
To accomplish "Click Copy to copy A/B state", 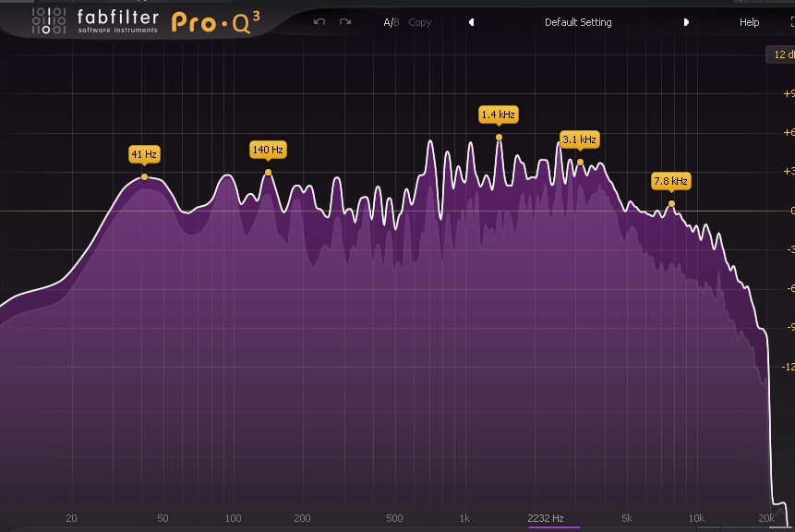I will pyautogui.click(x=420, y=22).
